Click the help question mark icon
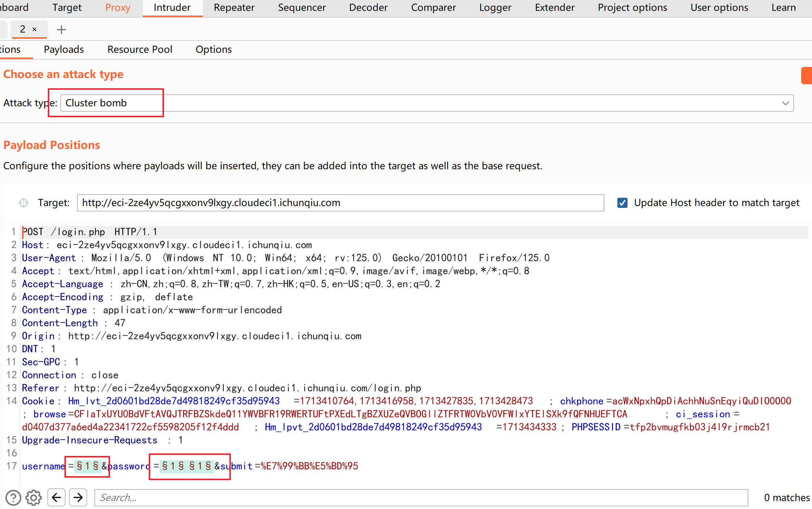 [x=13, y=498]
